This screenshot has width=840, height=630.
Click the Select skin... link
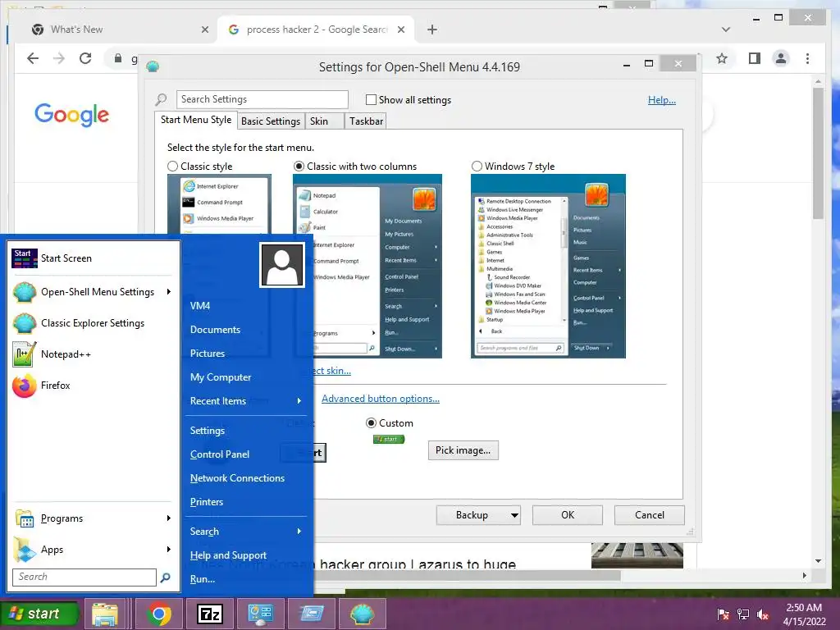[332, 371]
